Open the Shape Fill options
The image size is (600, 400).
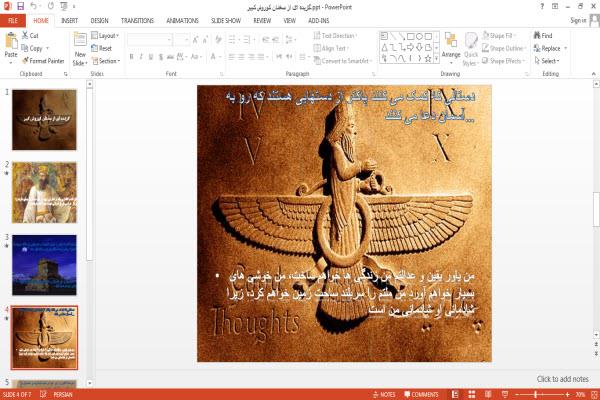[x=499, y=36]
